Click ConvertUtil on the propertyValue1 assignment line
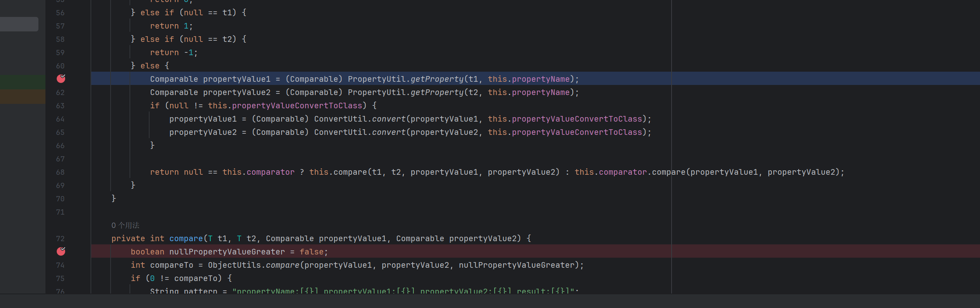Viewport: 980px width, 308px height. click(x=341, y=119)
